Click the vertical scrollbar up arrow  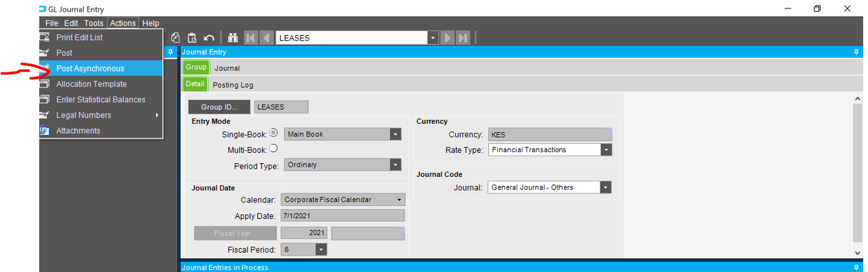click(x=857, y=100)
